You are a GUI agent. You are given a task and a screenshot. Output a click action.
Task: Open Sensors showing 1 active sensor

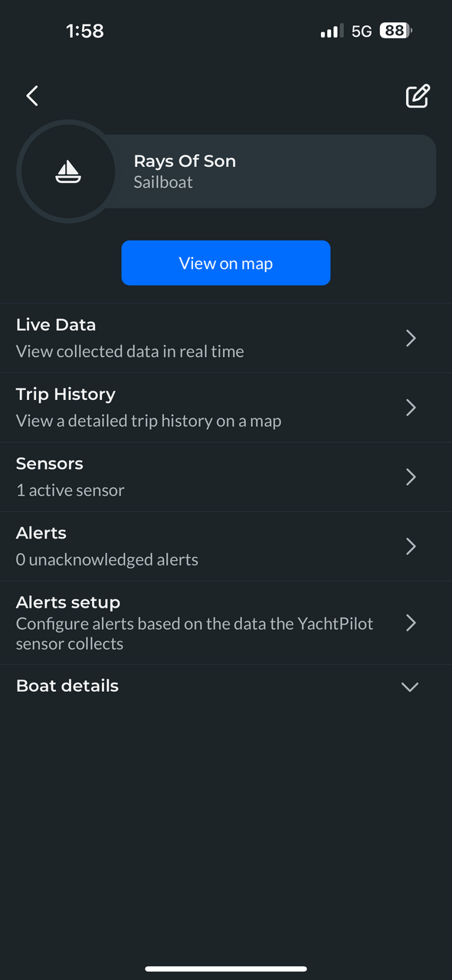point(226,477)
